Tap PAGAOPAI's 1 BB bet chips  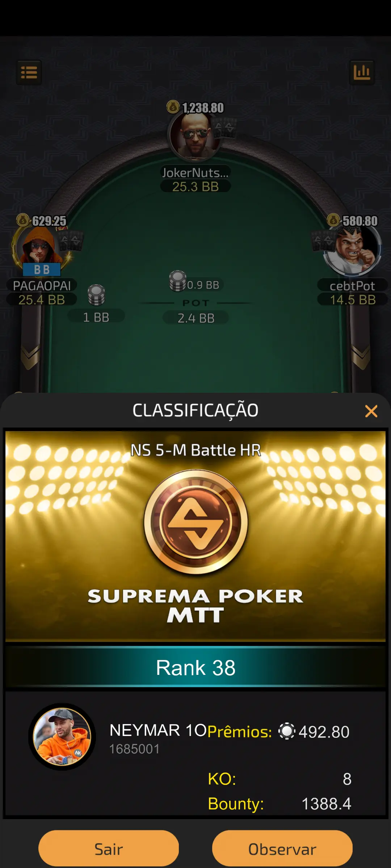tap(96, 295)
